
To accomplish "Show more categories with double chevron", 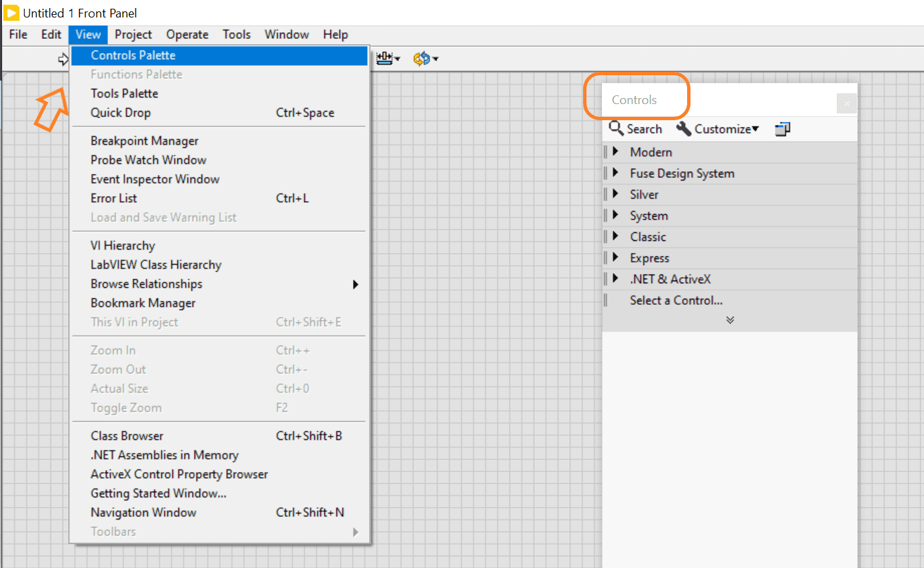I will [729, 320].
